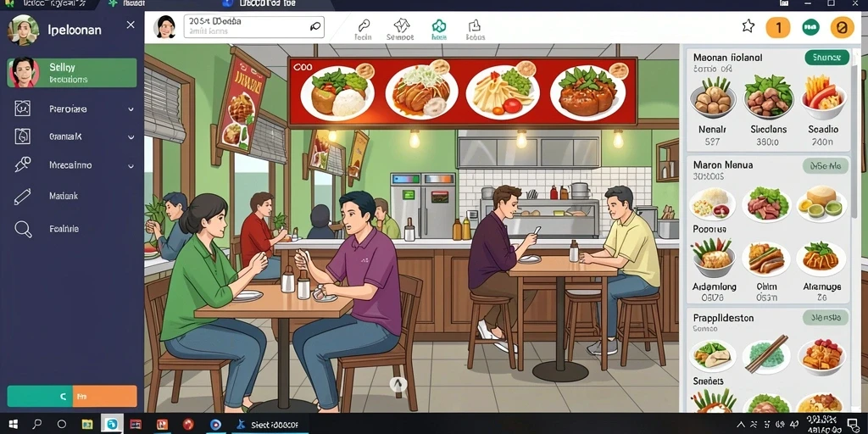Click the Ipeloonan profile avatar
Viewport: 868px width, 434px height.
23,30
